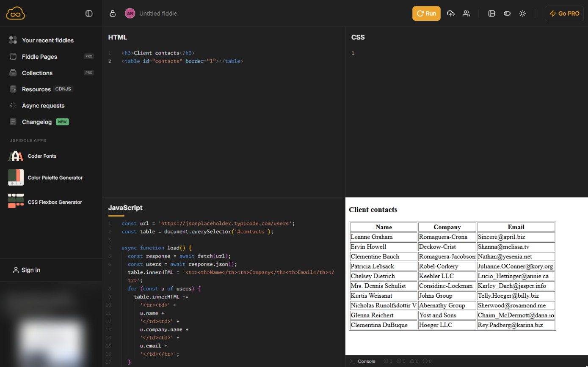Click the Go PRO button
The height and width of the screenshot is (367, 588).
pyautogui.click(x=564, y=14)
